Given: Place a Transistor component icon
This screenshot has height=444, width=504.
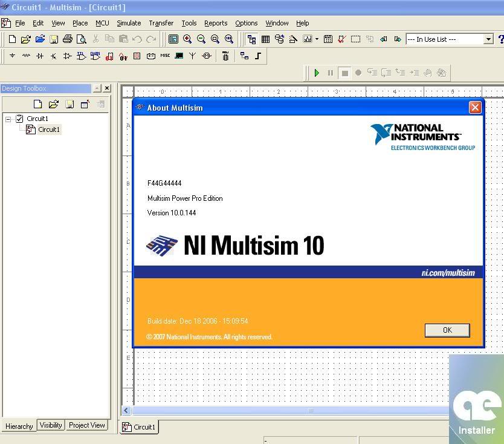Looking at the screenshot, I should (54, 56).
